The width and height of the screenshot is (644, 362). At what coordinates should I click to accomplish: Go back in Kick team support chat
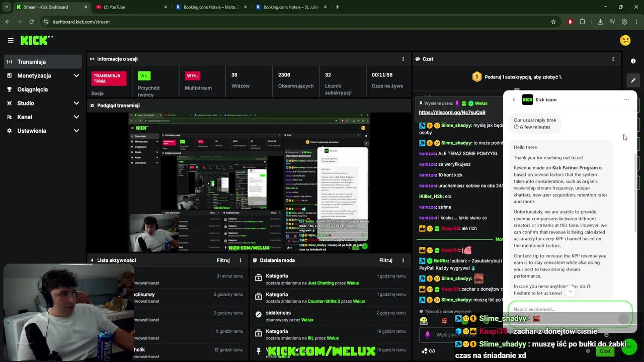tap(514, 100)
